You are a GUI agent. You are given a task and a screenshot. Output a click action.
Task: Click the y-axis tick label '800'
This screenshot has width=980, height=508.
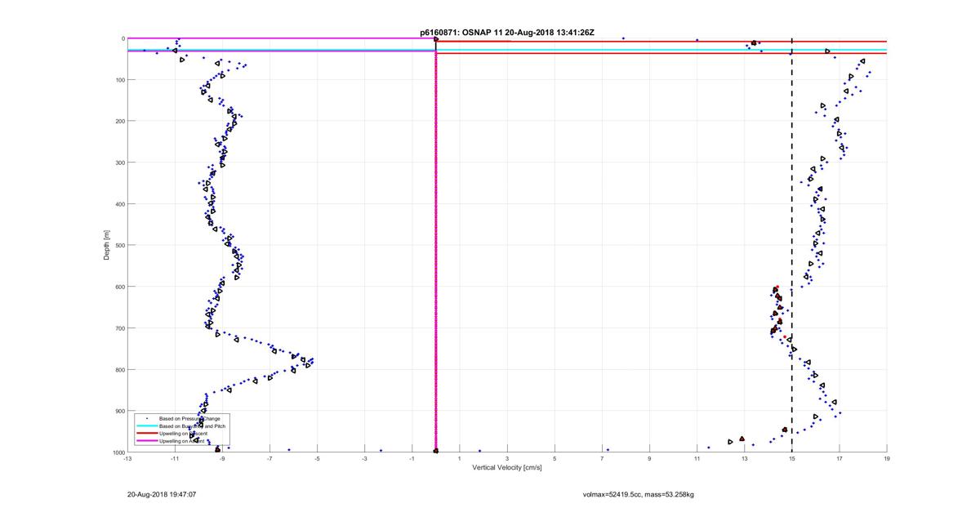(119, 369)
